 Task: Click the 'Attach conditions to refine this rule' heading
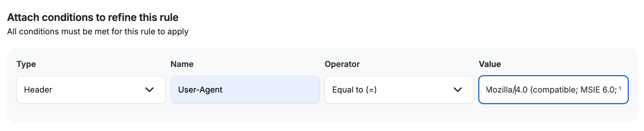click(x=93, y=17)
